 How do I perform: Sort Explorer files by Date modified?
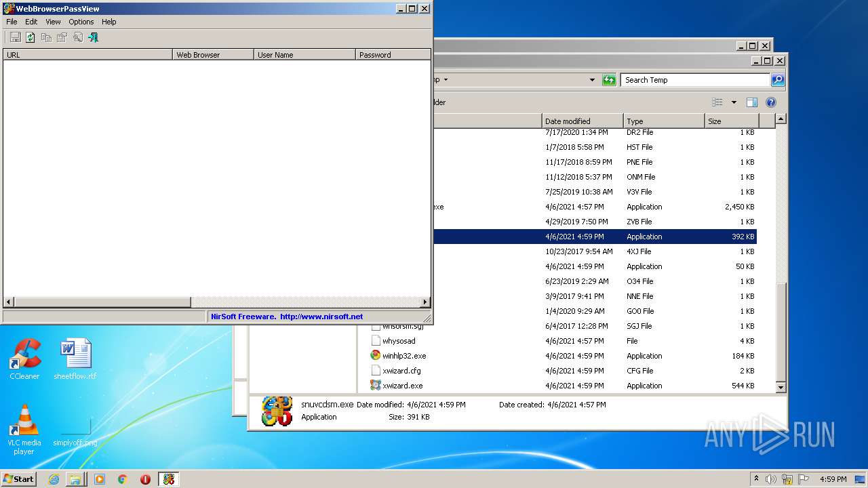(583, 121)
